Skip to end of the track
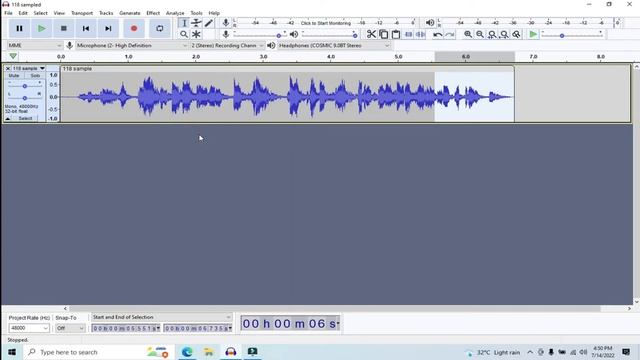The width and height of the screenshot is (640, 360). pos(108,29)
